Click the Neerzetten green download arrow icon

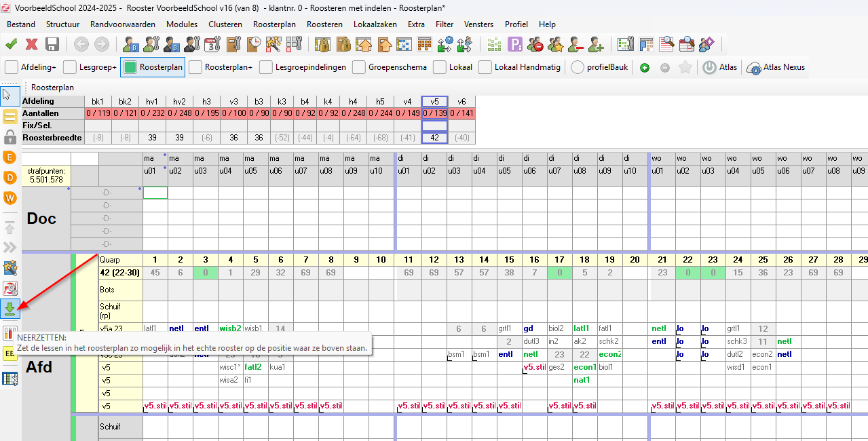point(10,309)
